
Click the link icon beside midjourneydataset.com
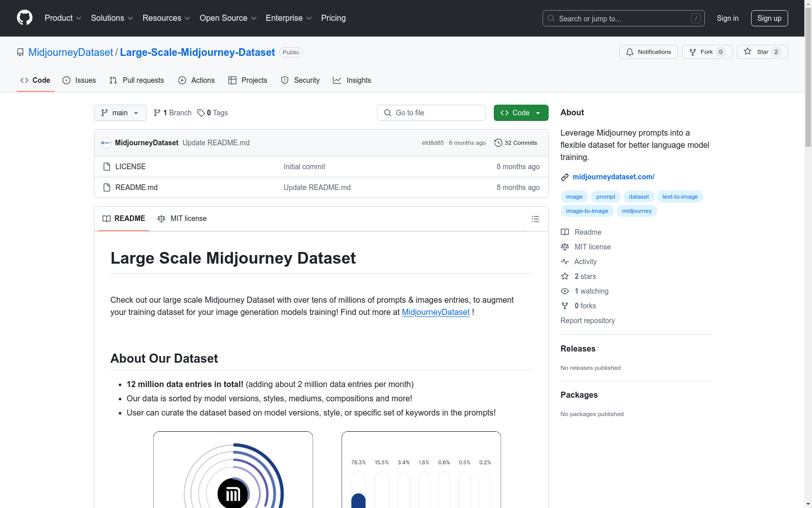(565, 177)
